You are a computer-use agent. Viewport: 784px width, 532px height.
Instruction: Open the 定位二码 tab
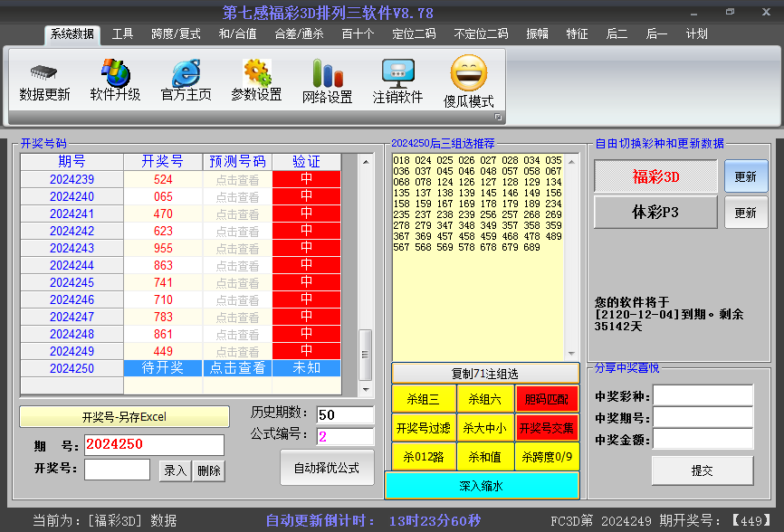point(414,34)
